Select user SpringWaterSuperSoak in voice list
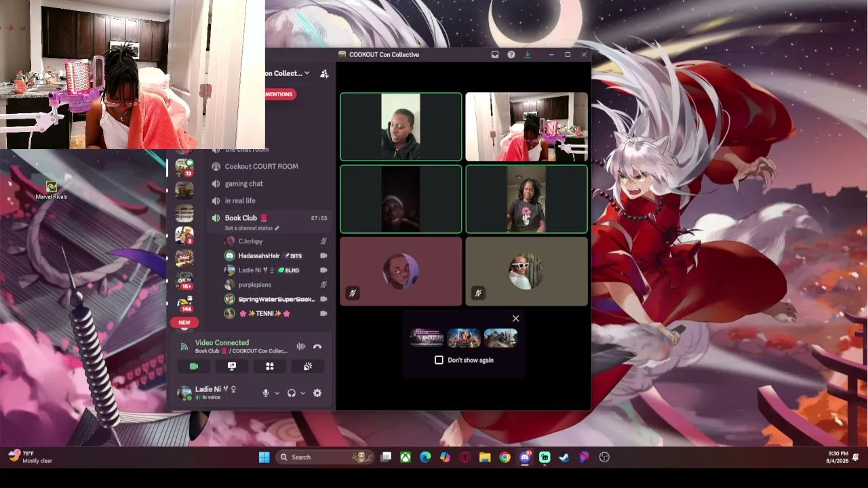This screenshot has height=488, width=868. click(x=275, y=299)
